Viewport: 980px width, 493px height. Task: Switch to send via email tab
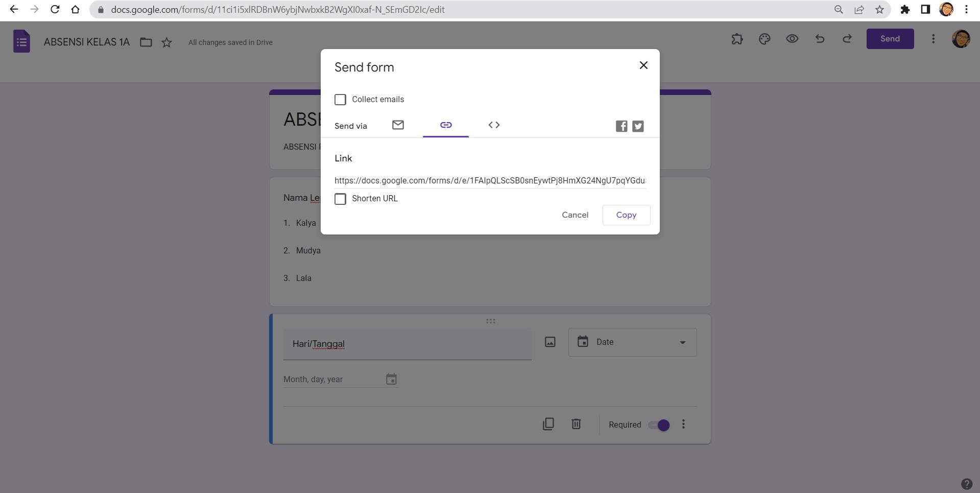[x=398, y=125]
